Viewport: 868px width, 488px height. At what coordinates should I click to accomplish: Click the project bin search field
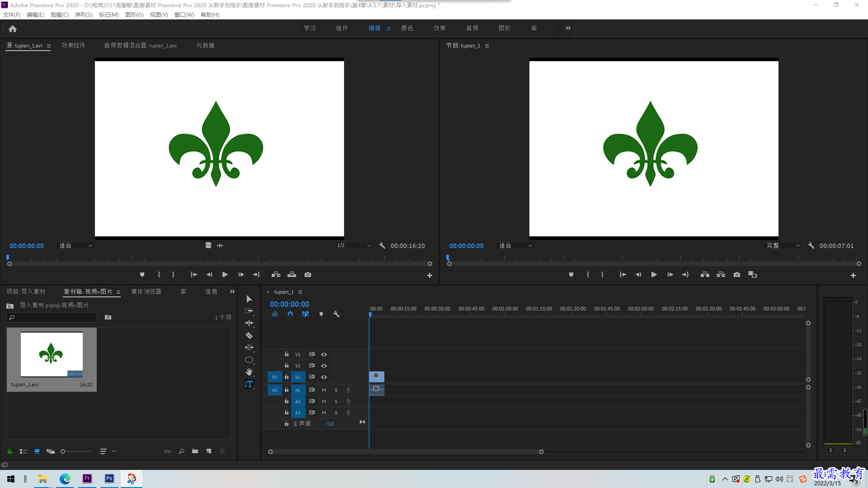point(52,318)
